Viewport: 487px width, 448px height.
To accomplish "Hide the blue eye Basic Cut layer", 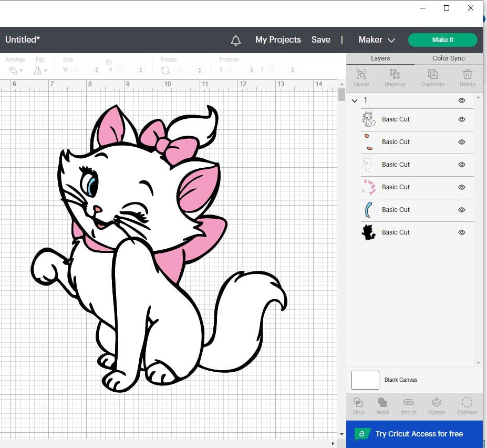I will [462, 210].
